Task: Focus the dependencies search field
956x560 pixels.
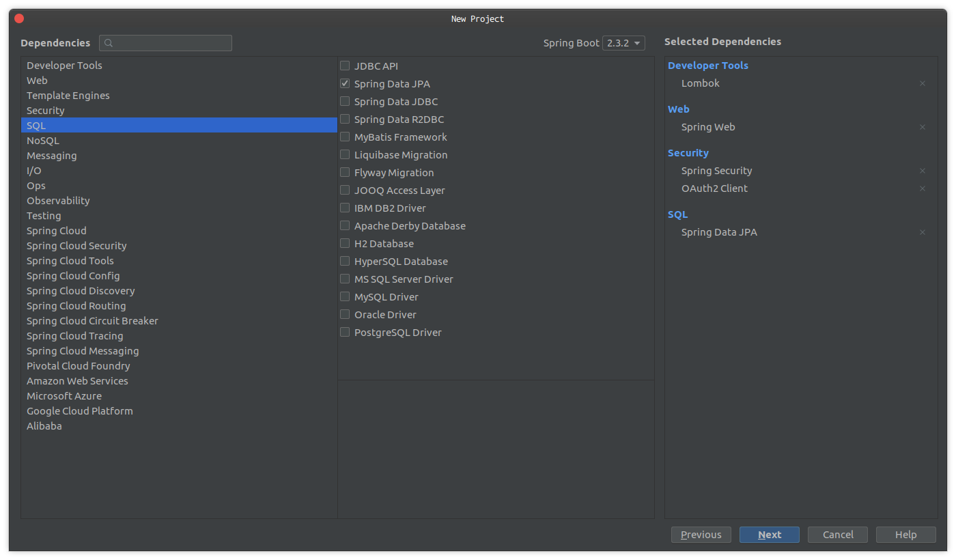Action: 165,43
